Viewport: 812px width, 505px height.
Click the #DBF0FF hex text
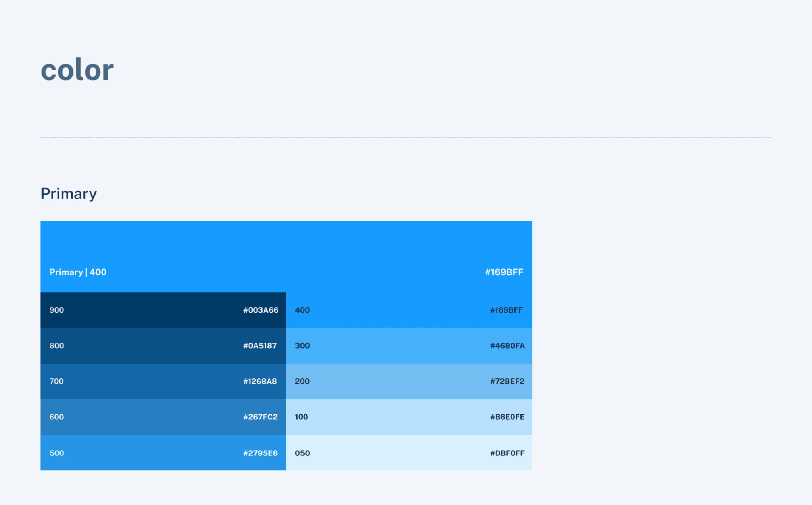pos(507,453)
